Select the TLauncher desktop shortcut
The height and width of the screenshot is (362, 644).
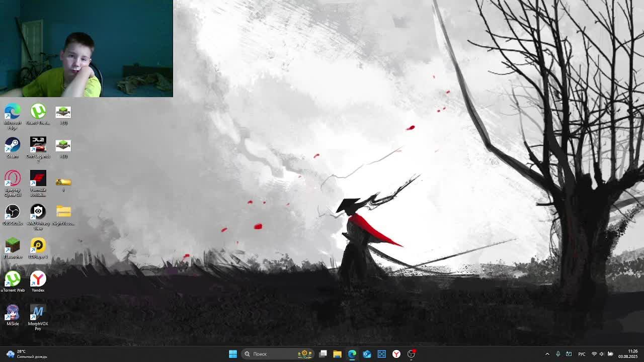pos(13,248)
